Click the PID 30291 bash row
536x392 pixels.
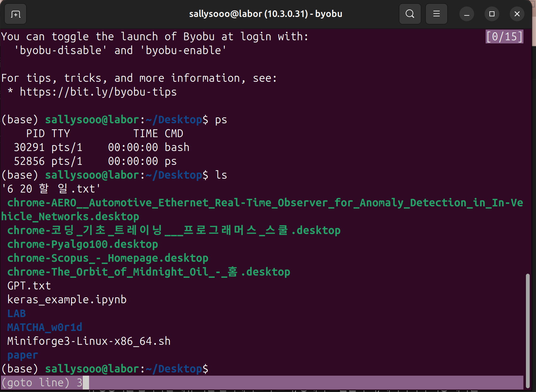coord(102,147)
